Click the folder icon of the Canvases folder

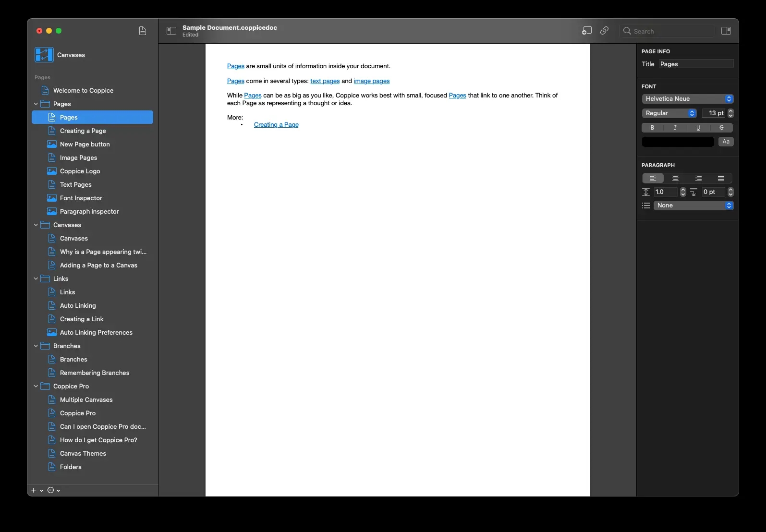(45, 225)
